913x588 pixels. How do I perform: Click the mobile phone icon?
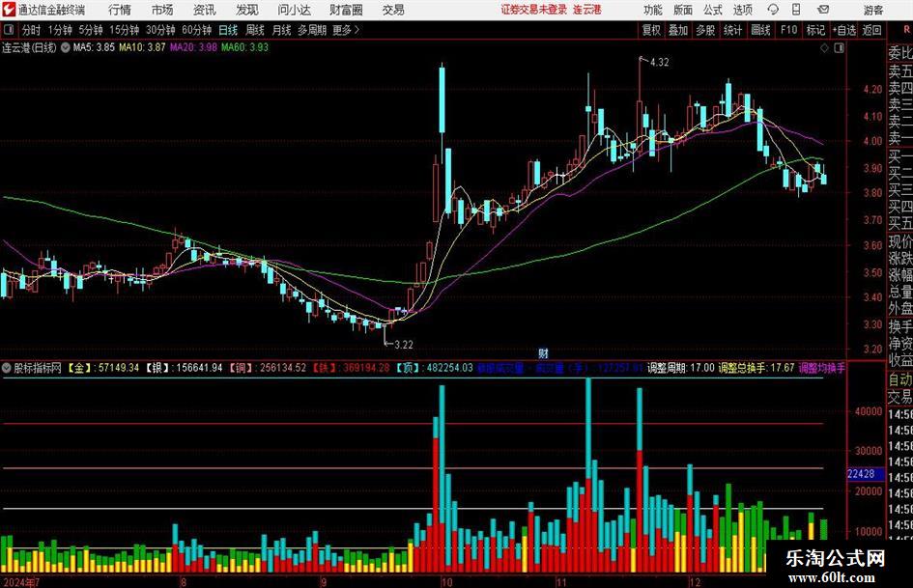[796, 10]
